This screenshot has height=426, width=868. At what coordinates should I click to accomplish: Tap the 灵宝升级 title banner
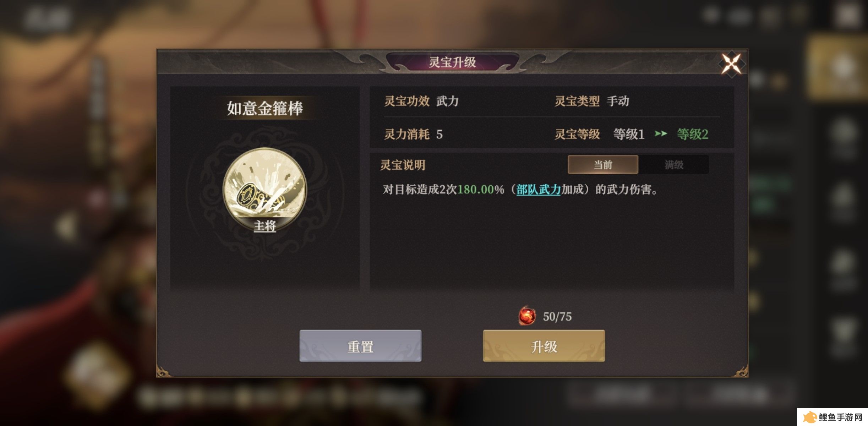click(x=452, y=62)
